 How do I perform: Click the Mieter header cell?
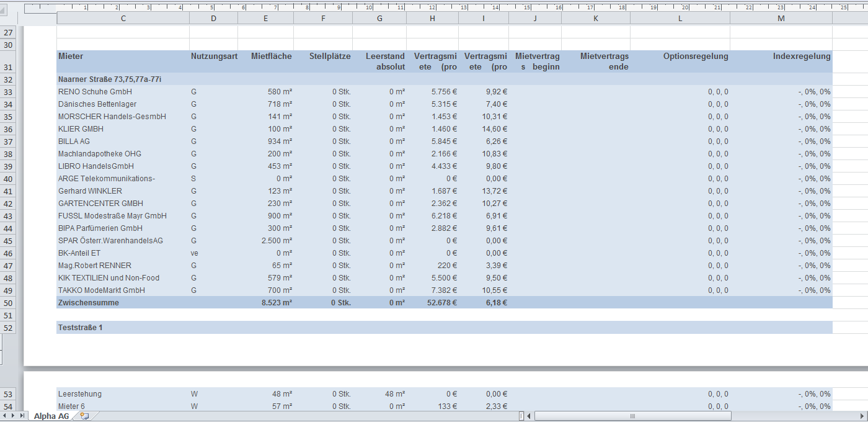[123, 61]
